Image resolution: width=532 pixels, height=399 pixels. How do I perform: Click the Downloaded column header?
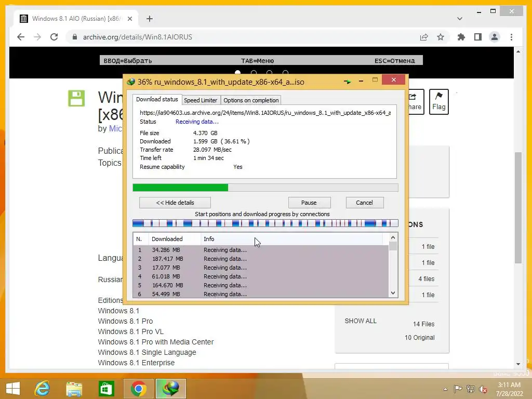(x=175, y=239)
